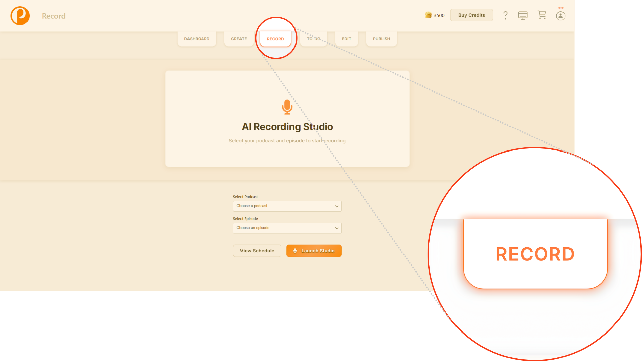Click the gold coins credits icon
Screen dimensions: 644x362
428,15
